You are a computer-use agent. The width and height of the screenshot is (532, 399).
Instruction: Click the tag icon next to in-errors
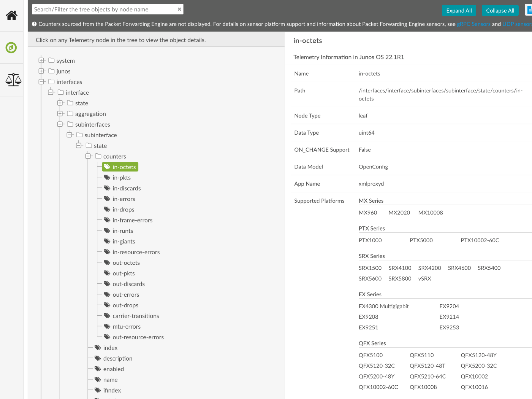click(107, 199)
